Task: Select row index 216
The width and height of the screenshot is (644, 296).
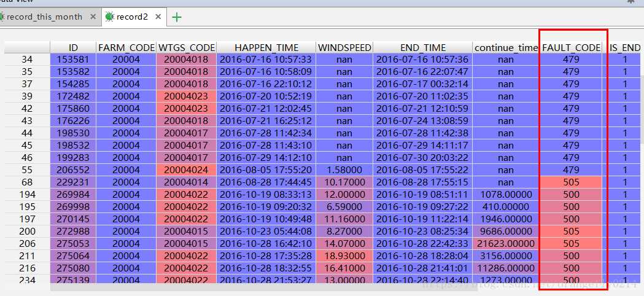Action: click(x=27, y=268)
